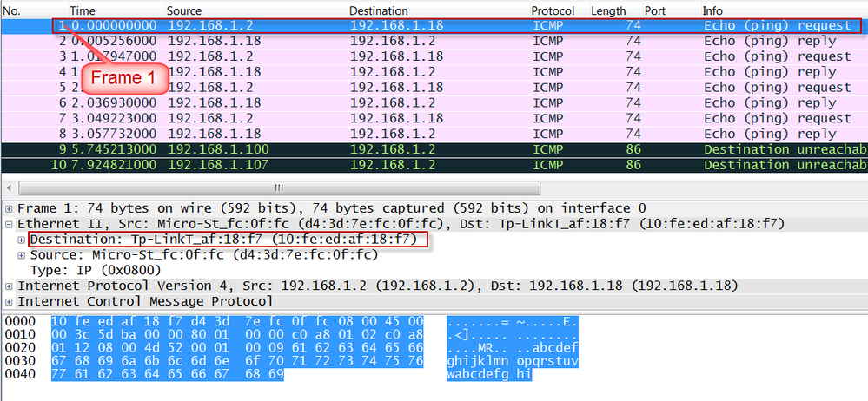Select packet 9 from 192.168.1.100
Image resolution: width=868 pixels, height=401 pixels.
(x=434, y=149)
